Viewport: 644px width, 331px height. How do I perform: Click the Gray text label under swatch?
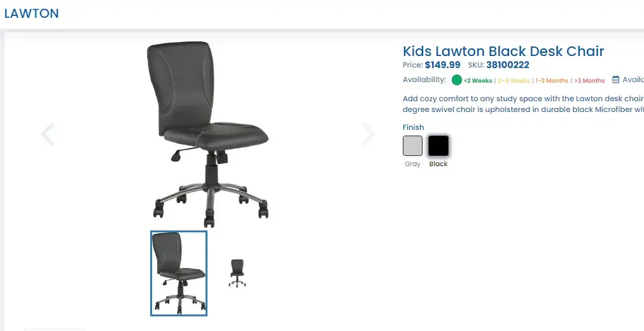point(412,164)
